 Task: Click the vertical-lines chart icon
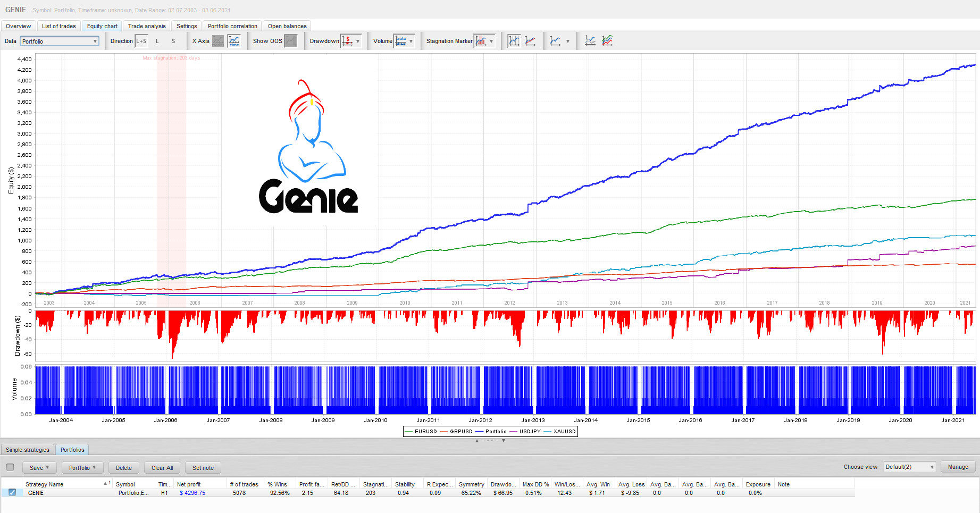[514, 41]
